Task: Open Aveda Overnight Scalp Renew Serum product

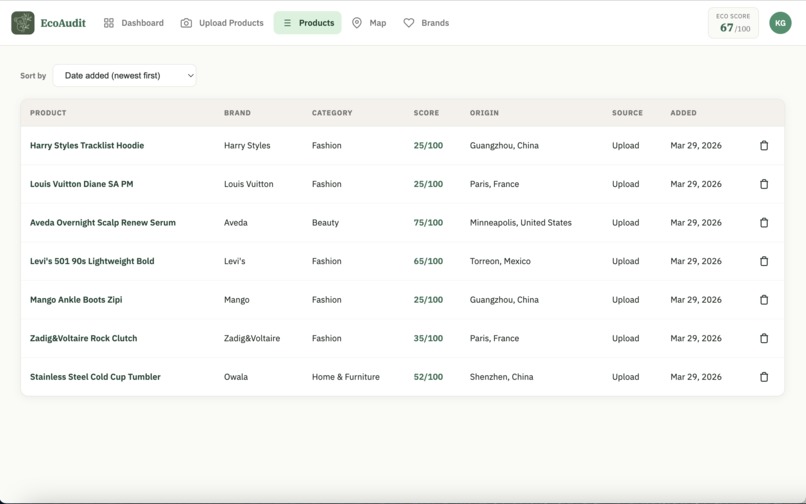Action: [103, 223]
